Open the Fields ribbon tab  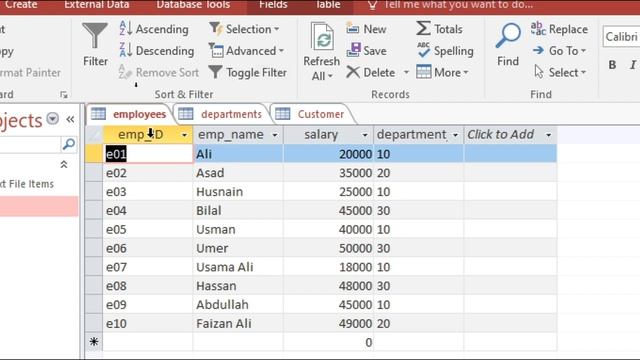tap(273, 4)
